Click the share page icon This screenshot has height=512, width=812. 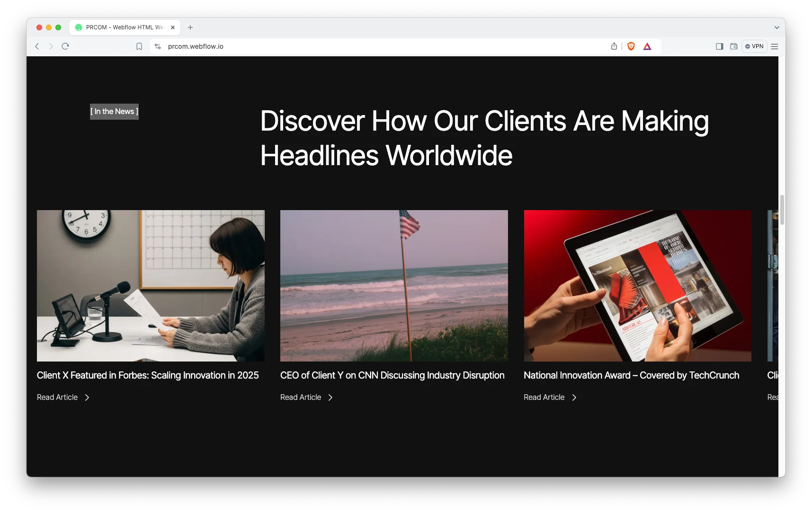614,46
